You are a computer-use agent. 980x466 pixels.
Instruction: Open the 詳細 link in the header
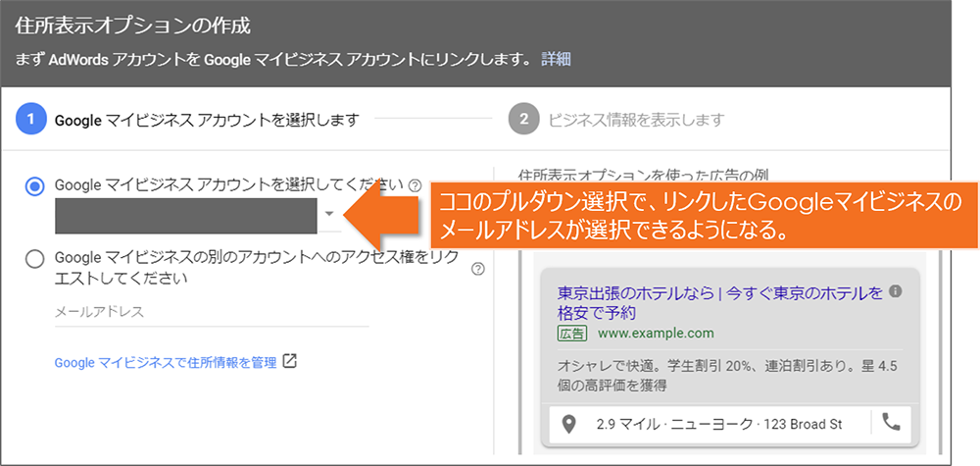pos(556,60)
